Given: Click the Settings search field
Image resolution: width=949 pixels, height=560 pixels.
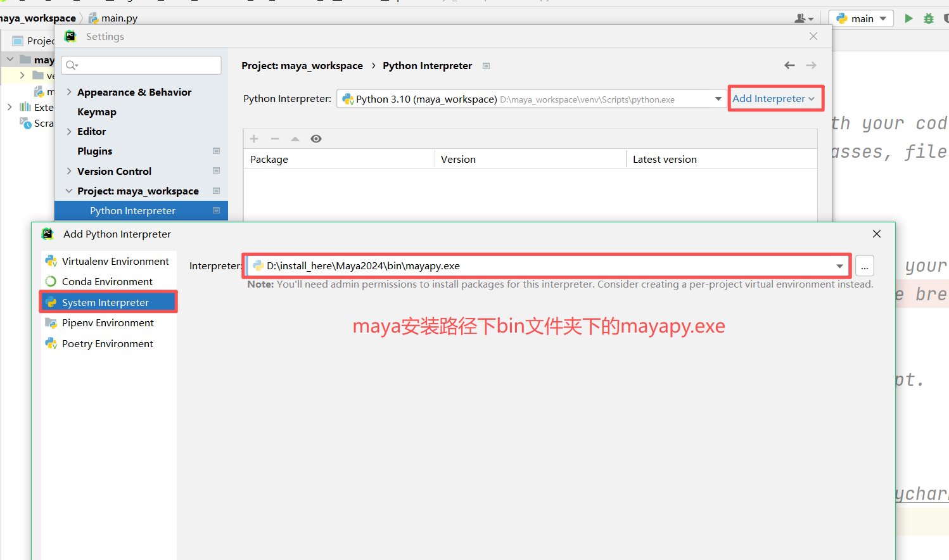Looking at the screenshot, I should pos(141,65).
